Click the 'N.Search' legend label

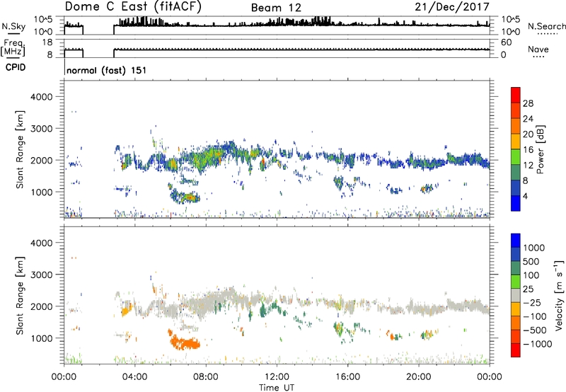(x=546, y=26)
